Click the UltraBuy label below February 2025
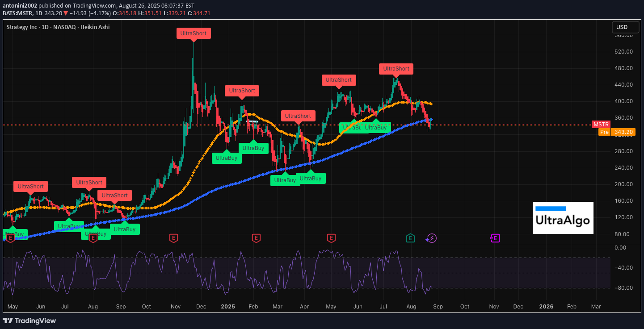This screenshot has width=644, height=329. click(x=253, y=148)
